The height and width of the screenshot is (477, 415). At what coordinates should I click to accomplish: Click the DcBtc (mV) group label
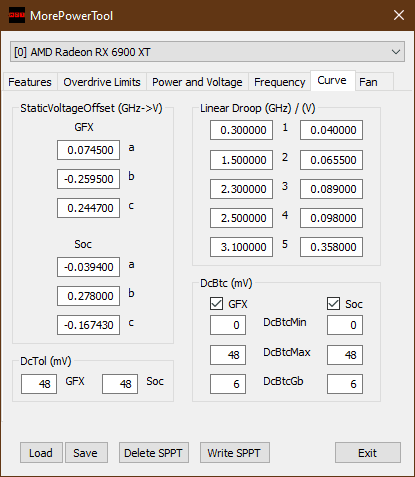226,283
